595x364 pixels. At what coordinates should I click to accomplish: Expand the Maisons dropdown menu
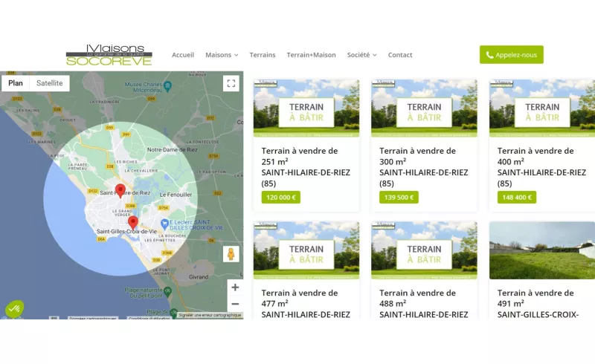[x=222, y=55]
